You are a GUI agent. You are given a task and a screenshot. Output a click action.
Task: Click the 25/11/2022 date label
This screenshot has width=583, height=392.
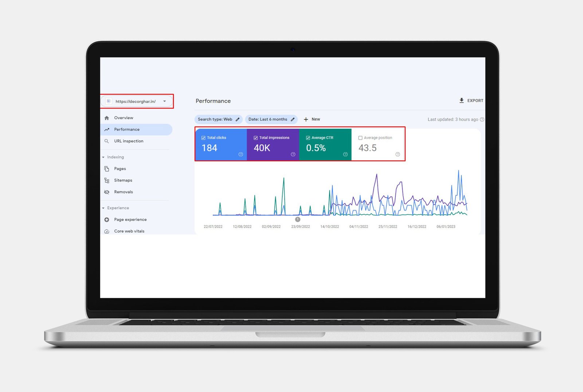pyautogui.click(x=388, y=227)
